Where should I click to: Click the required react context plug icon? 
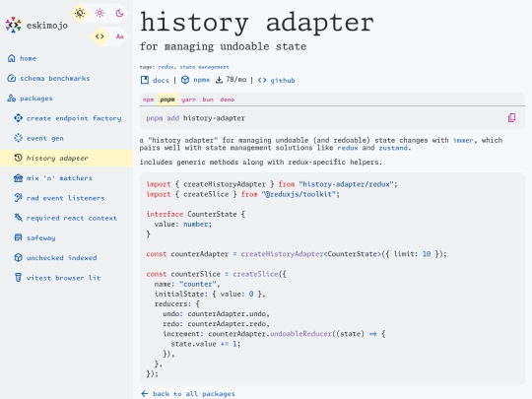point(18,218)
